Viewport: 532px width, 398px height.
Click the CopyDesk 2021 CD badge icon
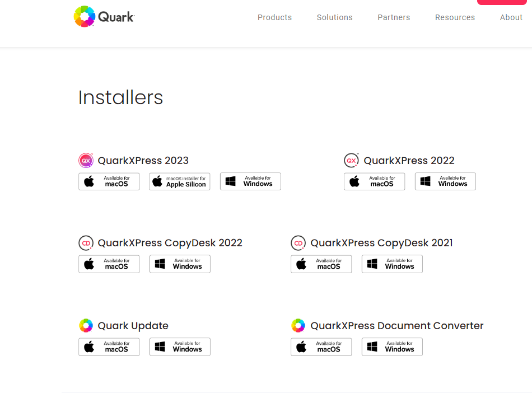pos(298,242)
